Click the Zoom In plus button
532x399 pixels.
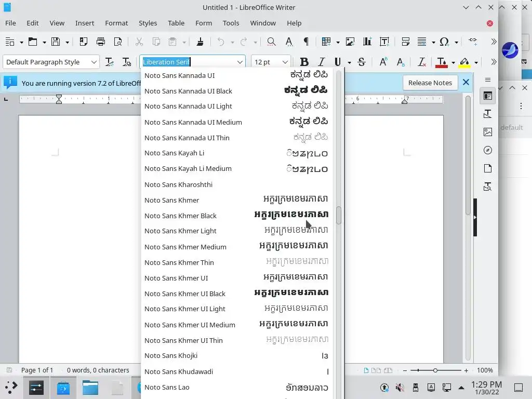click(x=466, y=370)
